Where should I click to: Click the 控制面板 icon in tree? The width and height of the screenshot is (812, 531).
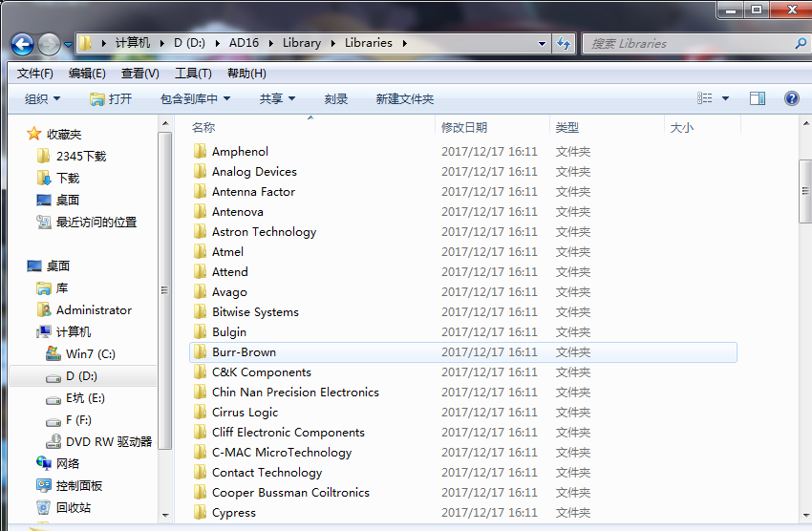[44, 485]
